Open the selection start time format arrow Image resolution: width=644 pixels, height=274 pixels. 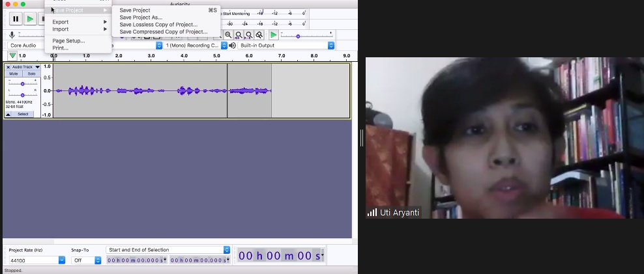point(165,260)
